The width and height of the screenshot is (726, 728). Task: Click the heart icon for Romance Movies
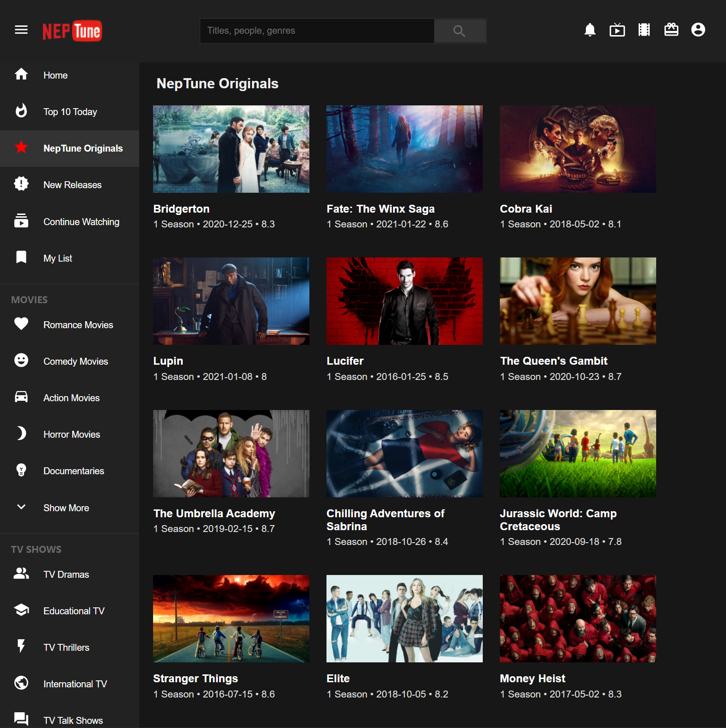[21, 324]
